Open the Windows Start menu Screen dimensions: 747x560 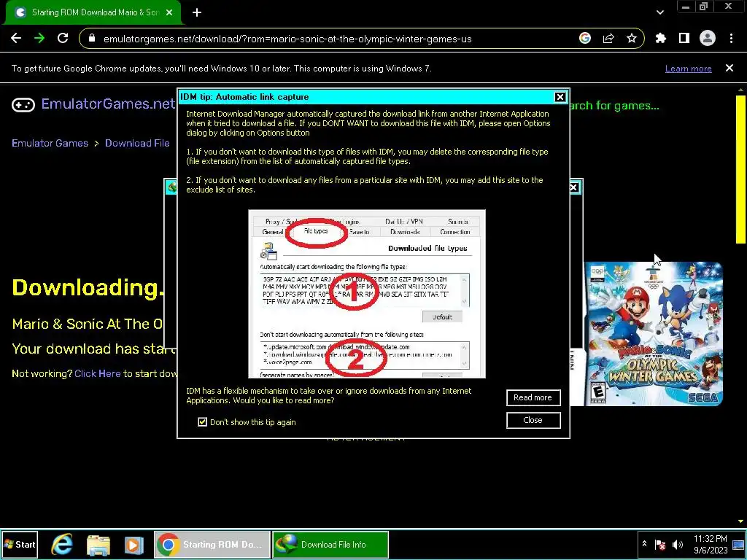point(20,544)
